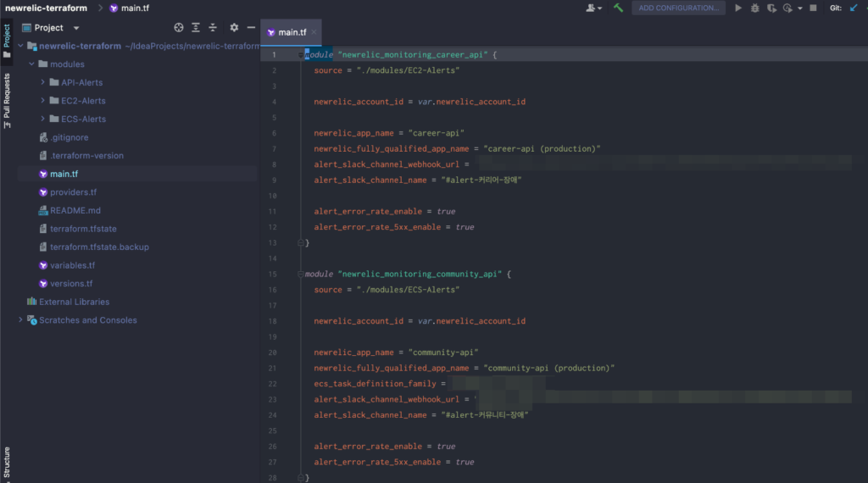Open Project panel settings gear
Screen dimensions: 868x483
pyautogui.click(x=234, y=27)
